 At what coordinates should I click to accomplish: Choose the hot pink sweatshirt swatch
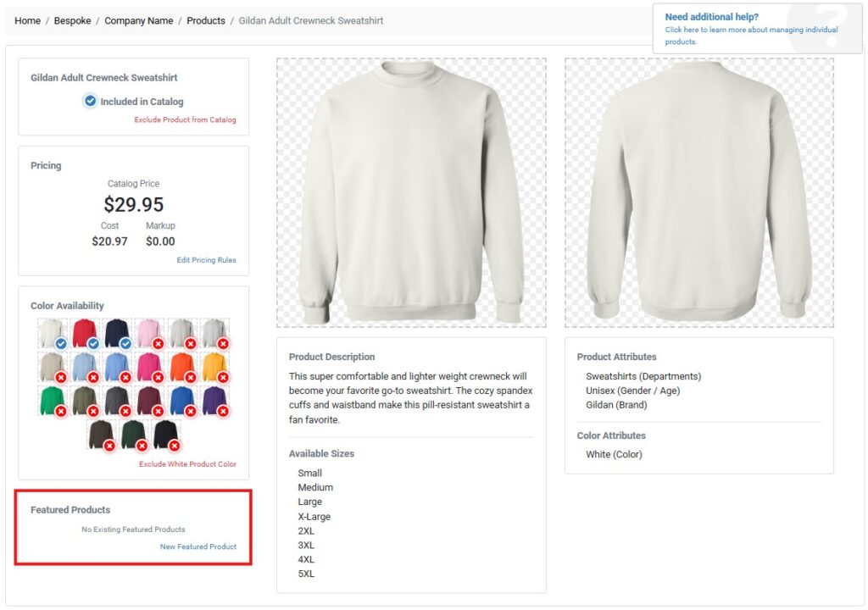tap(149, 367)
